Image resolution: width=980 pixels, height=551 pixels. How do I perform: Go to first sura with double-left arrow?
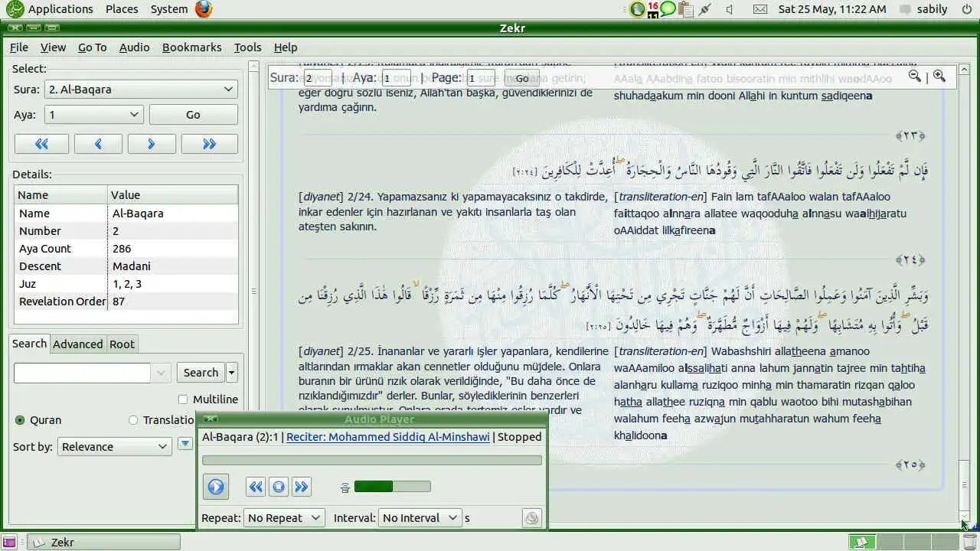pyautogui.click(x=41, y=144)
